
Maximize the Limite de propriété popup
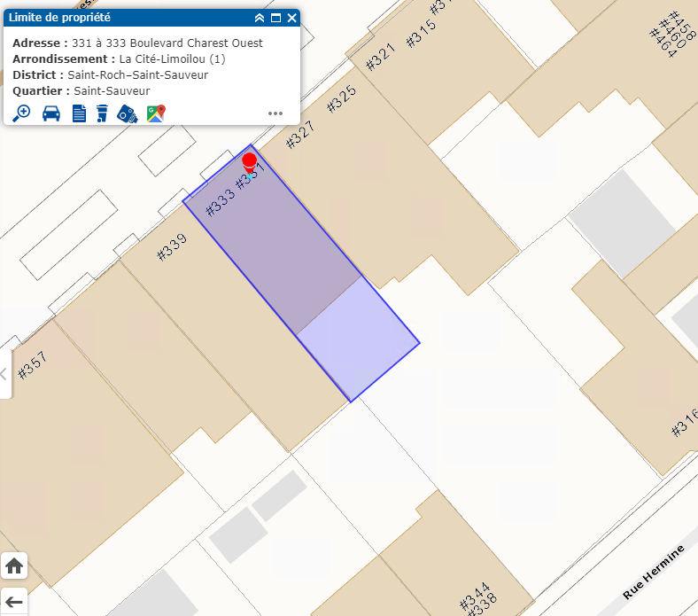276,18
